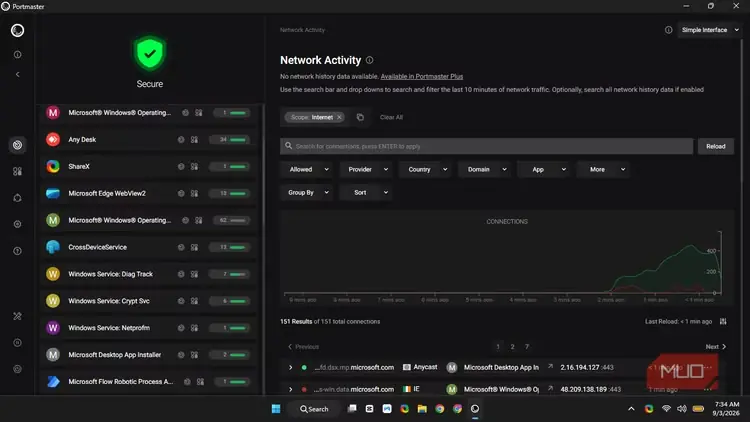The image size is (750, 422).
Task: Select results page 1
Action: [x=498, y=346]
